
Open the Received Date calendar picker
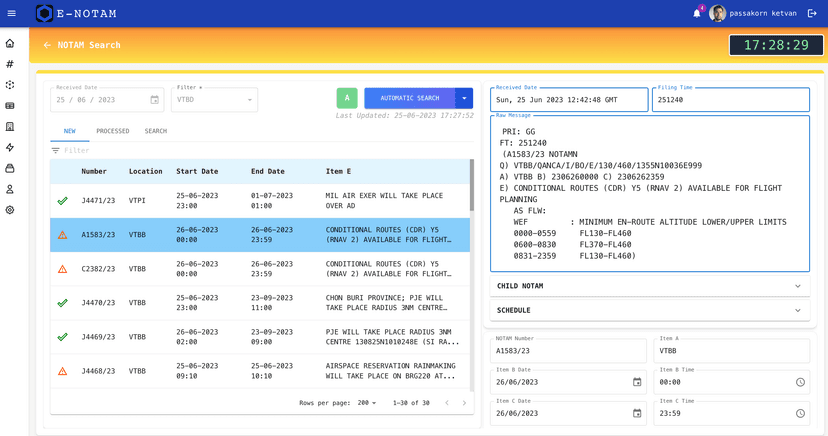click(x=154, y=100)
